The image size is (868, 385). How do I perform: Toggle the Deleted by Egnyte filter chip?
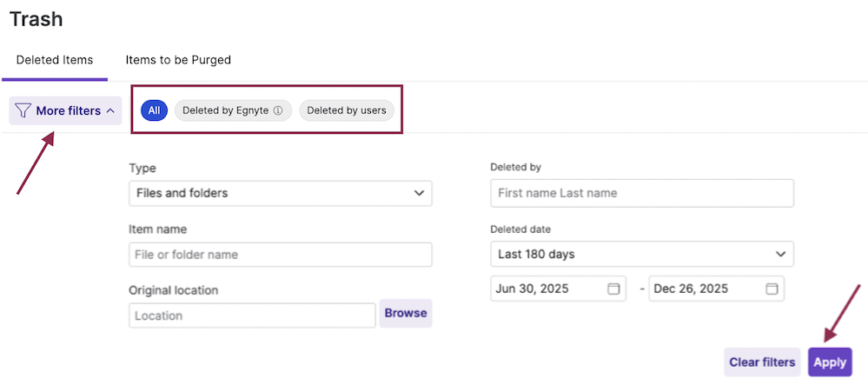coord(225,110)
